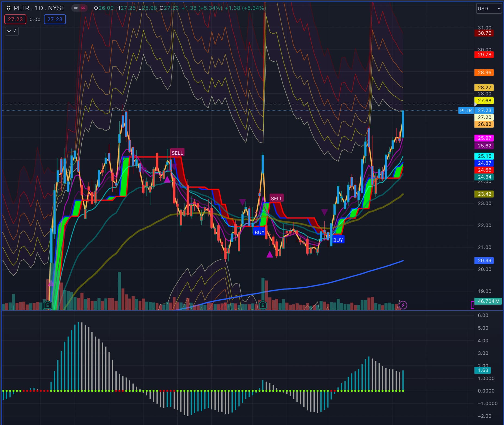This screenshot has height=425, width=504.
Task: Click the 1.63 histogram value tag
Action: 483,370
